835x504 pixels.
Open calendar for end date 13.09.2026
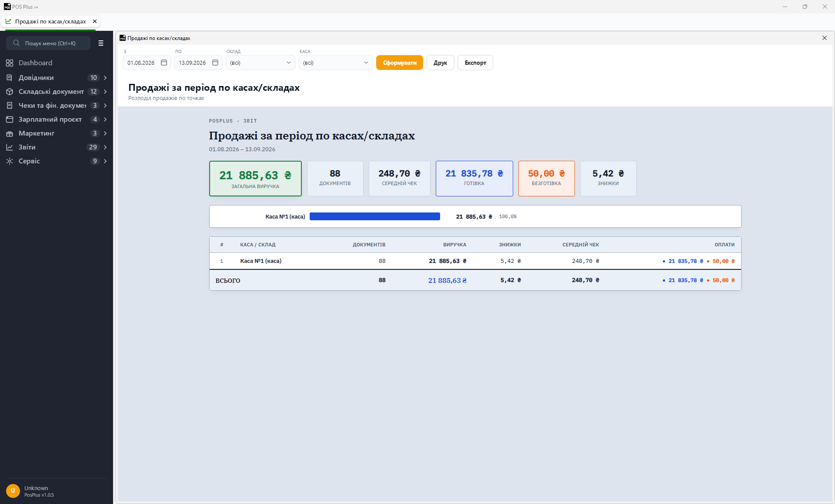[215, 63]
